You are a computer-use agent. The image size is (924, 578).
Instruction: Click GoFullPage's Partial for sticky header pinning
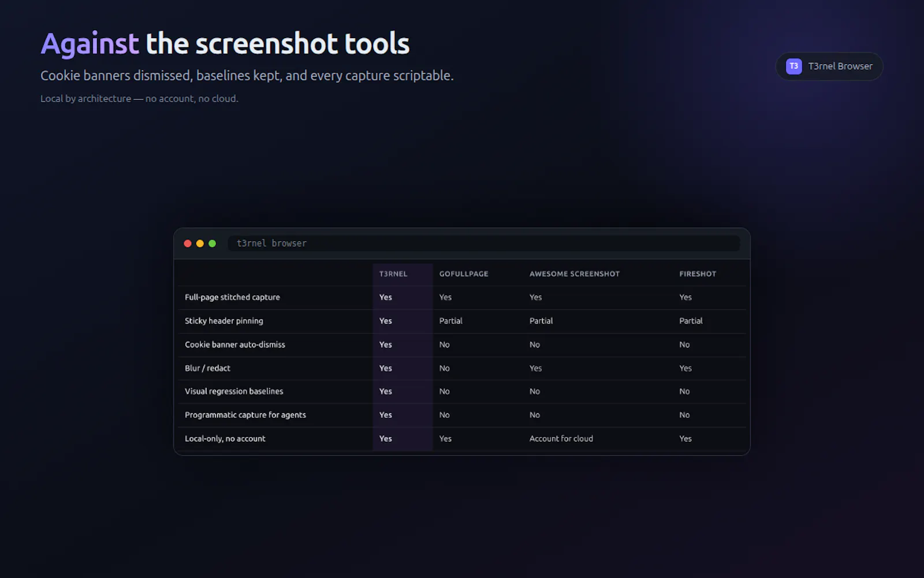pyautogui.click(x=451, y=321)
